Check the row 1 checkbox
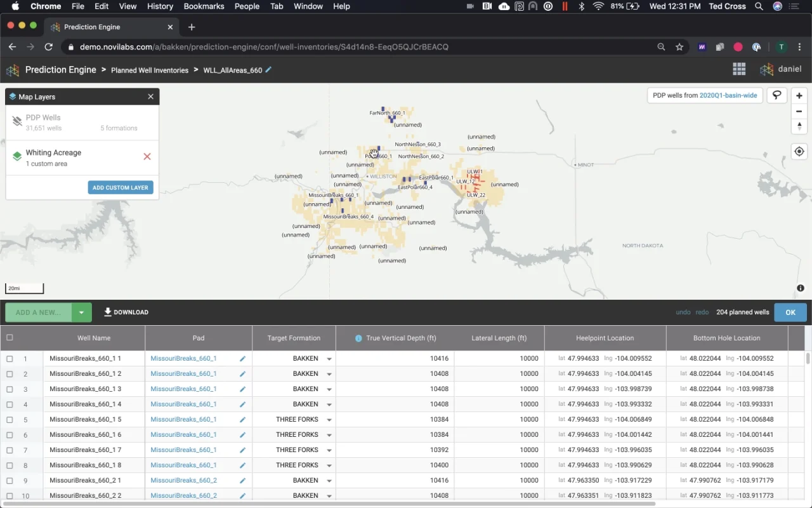The image size is (812, 508). pos(10,359)
